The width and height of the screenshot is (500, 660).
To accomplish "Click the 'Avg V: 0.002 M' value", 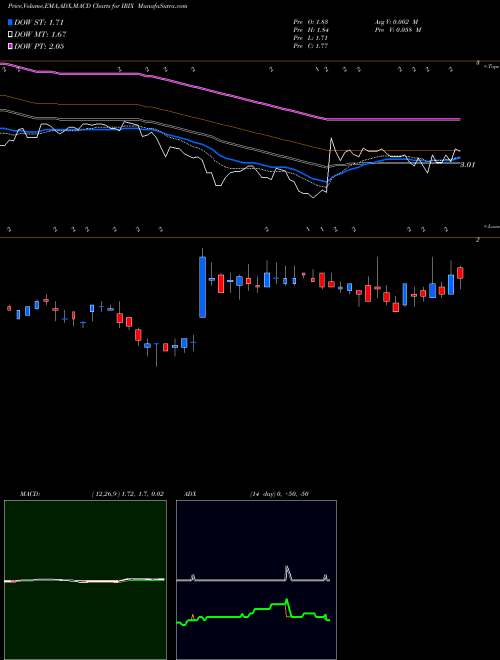I will click(x=397, y=22).
